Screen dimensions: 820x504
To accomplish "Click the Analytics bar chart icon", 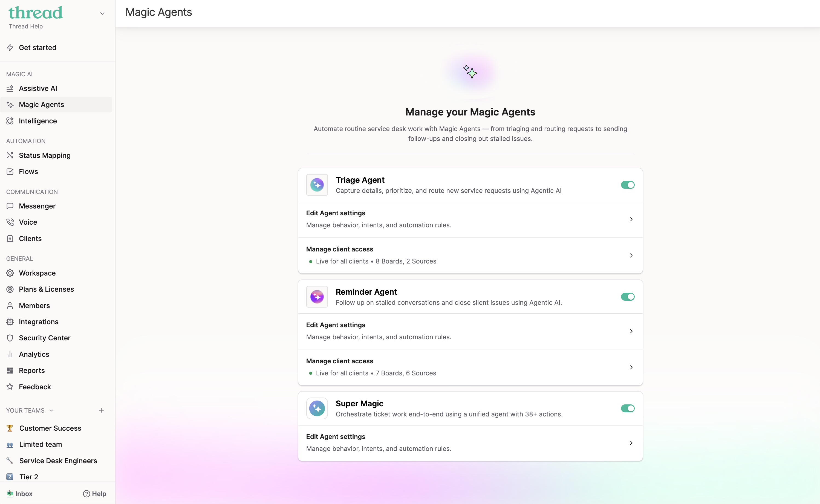I will click(10, 354).
